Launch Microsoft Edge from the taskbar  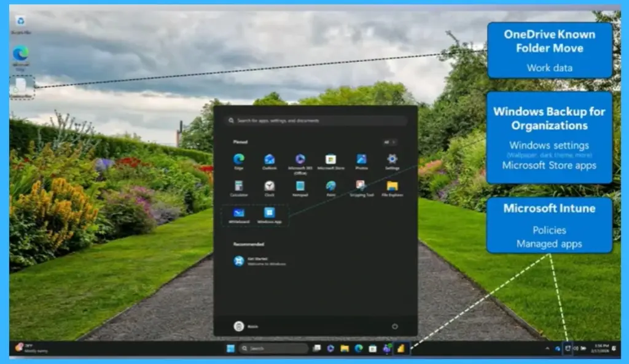[358, 349]
